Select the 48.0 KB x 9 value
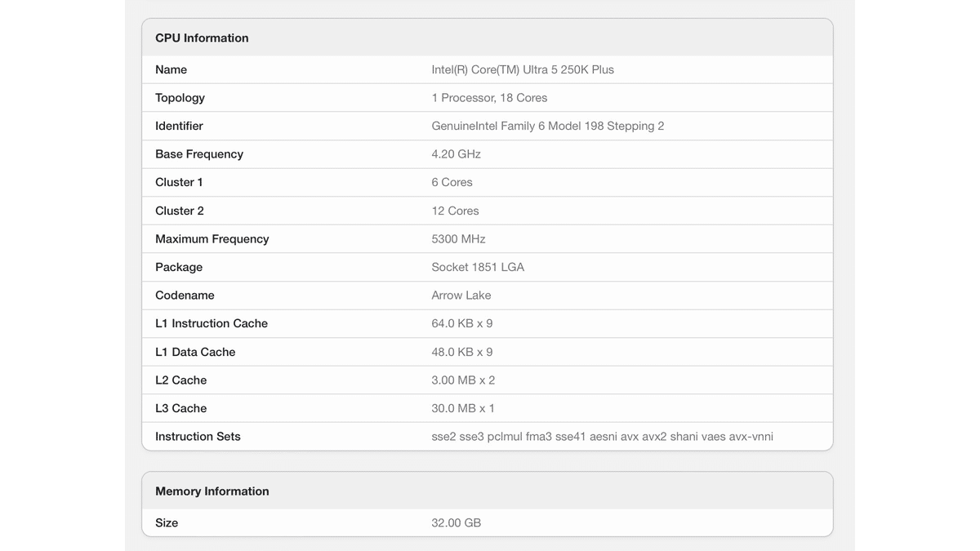The image size is (980, 551). [x=461, y=353]
